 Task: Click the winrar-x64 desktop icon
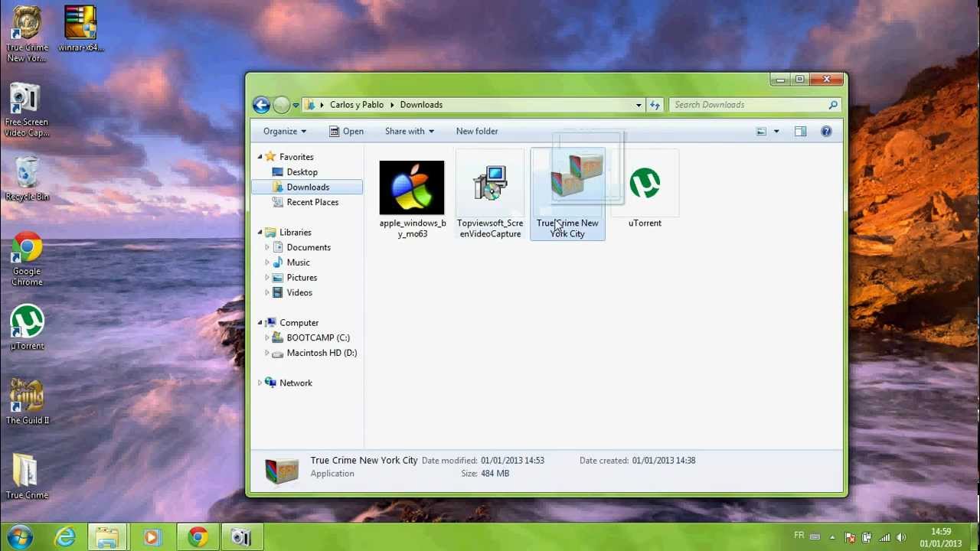coord(80,28)
